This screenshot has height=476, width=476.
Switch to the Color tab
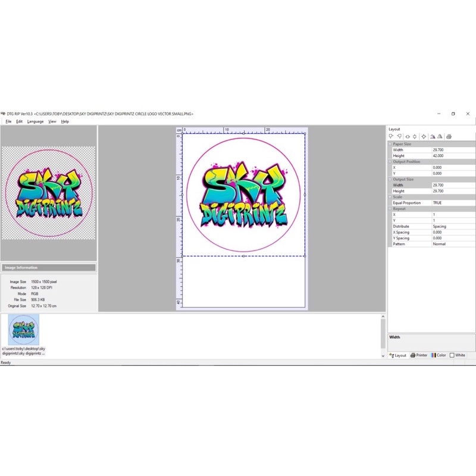[x=439, y=355]
